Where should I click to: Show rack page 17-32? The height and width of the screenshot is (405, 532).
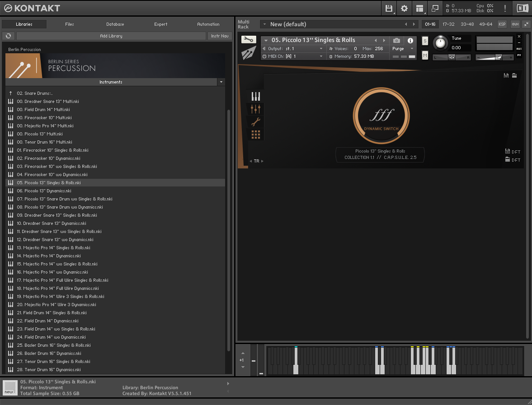point(448,24)
